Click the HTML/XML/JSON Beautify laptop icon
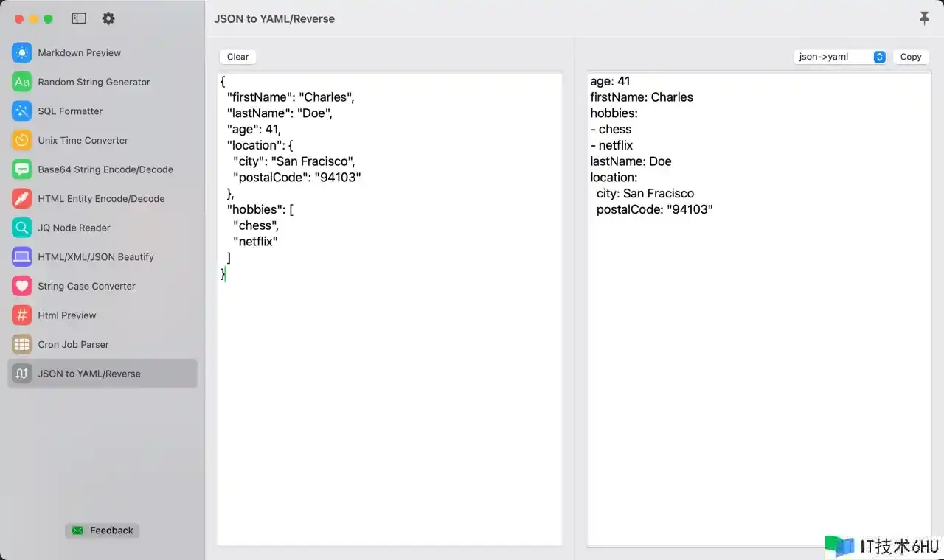 (x=22, y=257)
